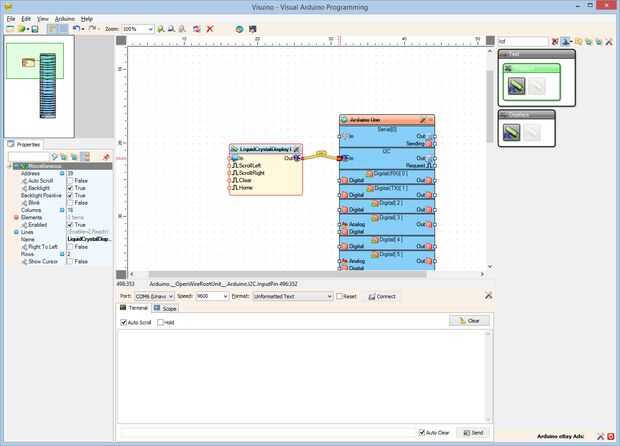Click the compile build icon after the upload icon

[253, 29]
